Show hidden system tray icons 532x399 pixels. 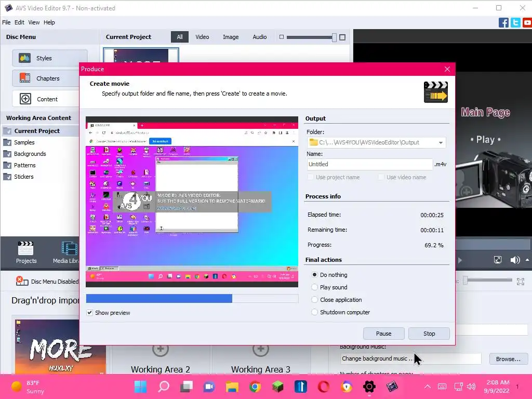coord(428,387)
